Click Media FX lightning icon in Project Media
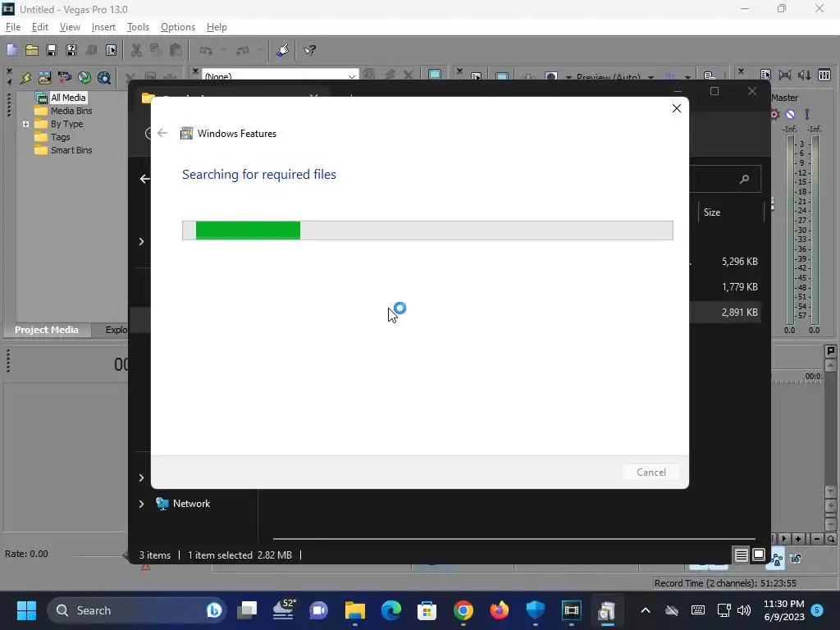This screenshot has width=840, height=630. 25,78
